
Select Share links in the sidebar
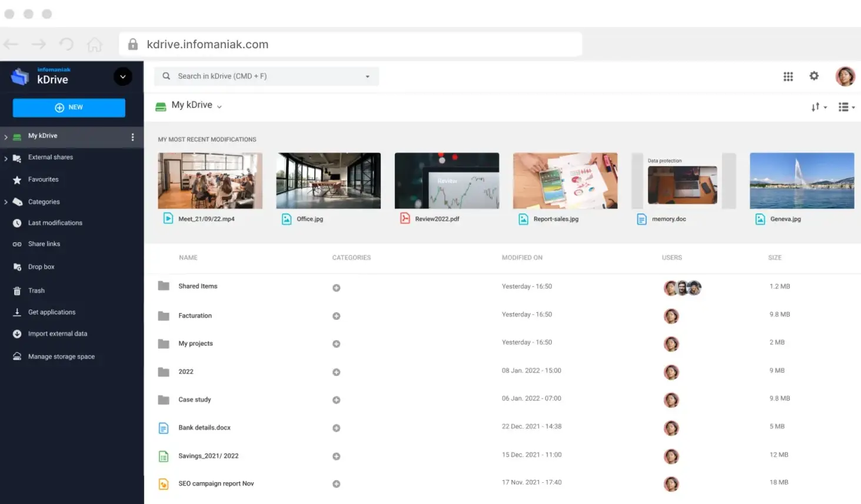(44, 244)
